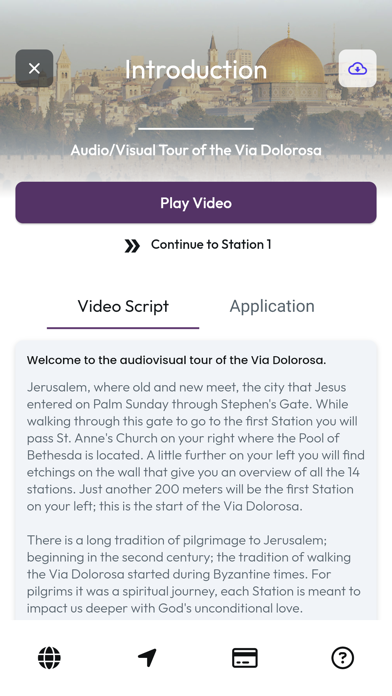Click the paragraph starting with Jerusalem
The height and width of the screenshot is (696, 392).
(196, 447)
